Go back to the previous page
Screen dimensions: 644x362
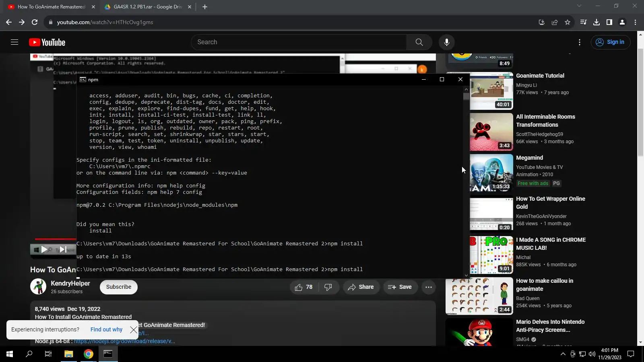coord(9,22)
